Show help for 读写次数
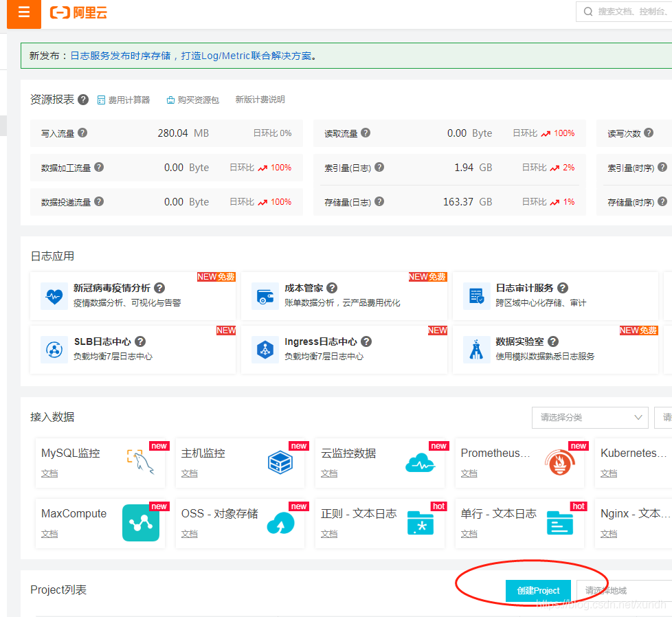The height and width of the screenshot is (617, 672). 649,133
